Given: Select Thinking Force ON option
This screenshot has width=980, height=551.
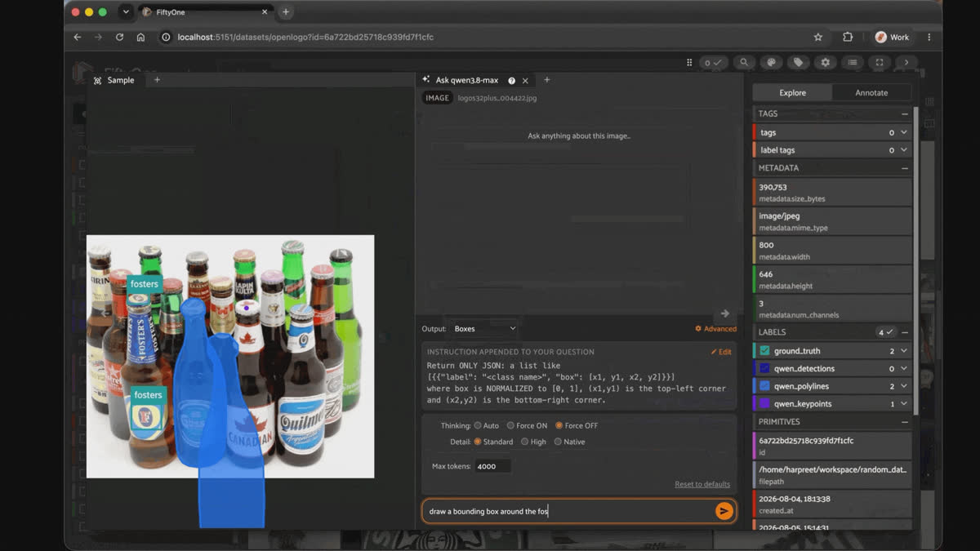Looking at the screenshot, I should pyautogui.click(x=510, y=425).
